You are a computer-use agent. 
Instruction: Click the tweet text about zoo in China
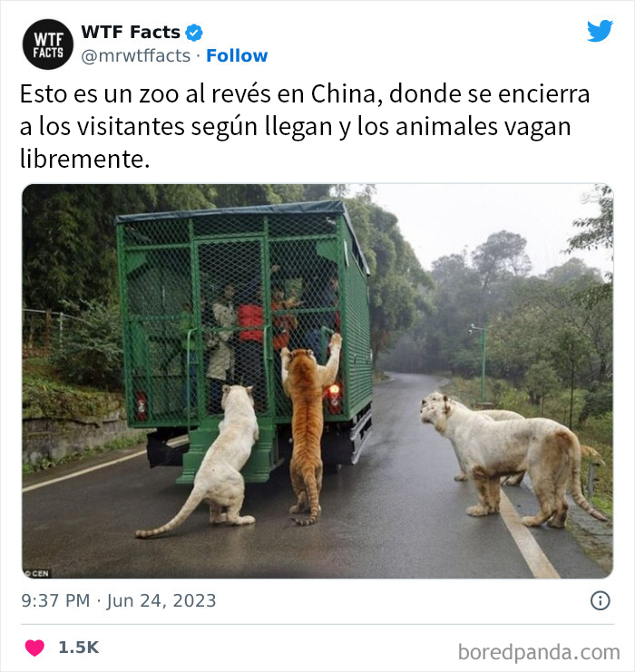(x=305, y=126)
